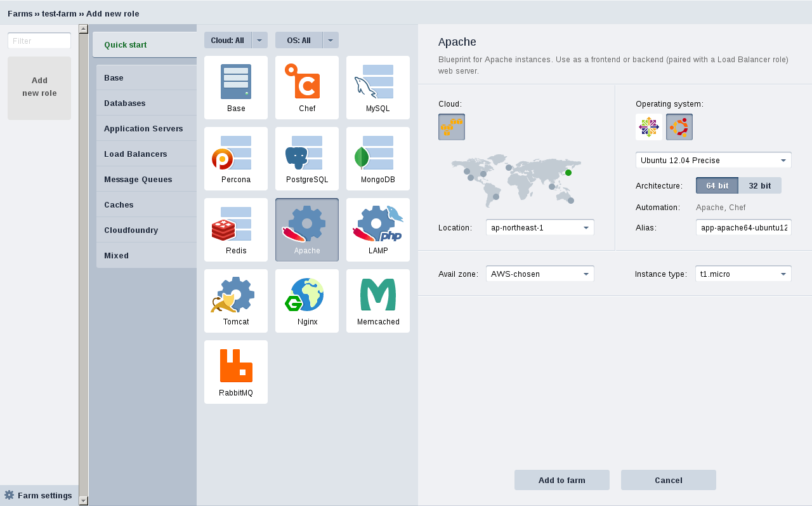Open the Cloud: All filter dropdown arrow
Screen dimensions: 812x506
[259, 40]
